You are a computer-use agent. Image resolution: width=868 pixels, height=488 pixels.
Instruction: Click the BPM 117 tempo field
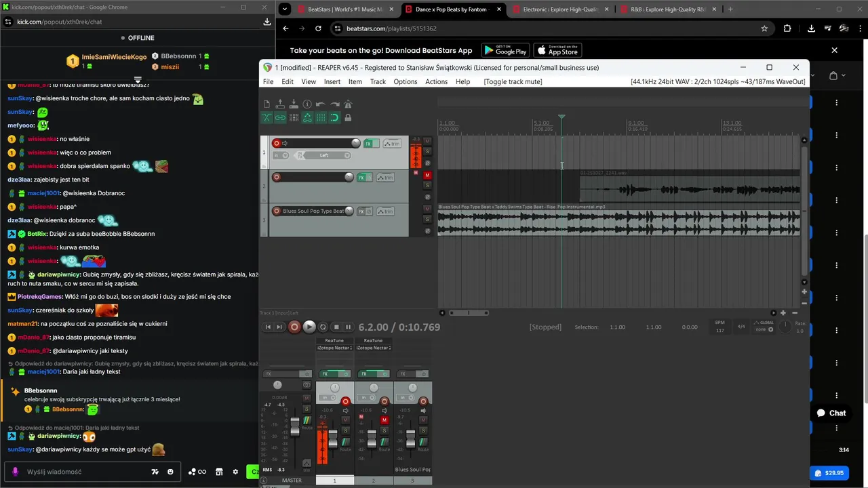pos(720,327)
